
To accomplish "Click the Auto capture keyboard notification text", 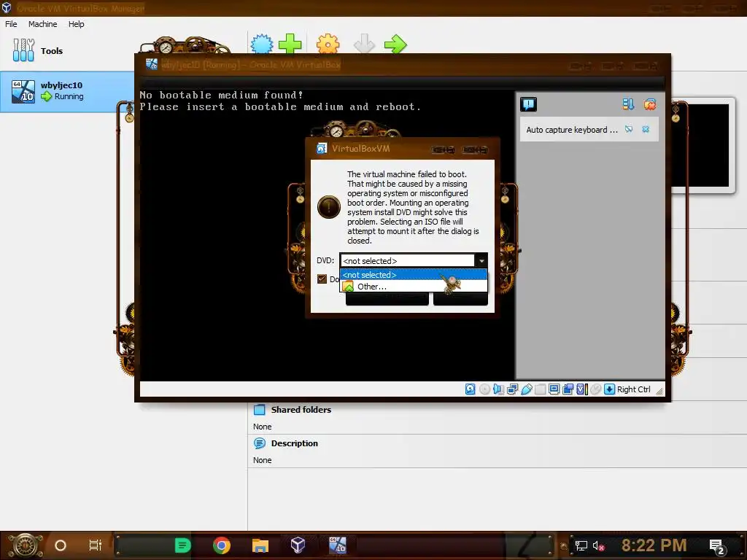I will click(x=572, y=130).
